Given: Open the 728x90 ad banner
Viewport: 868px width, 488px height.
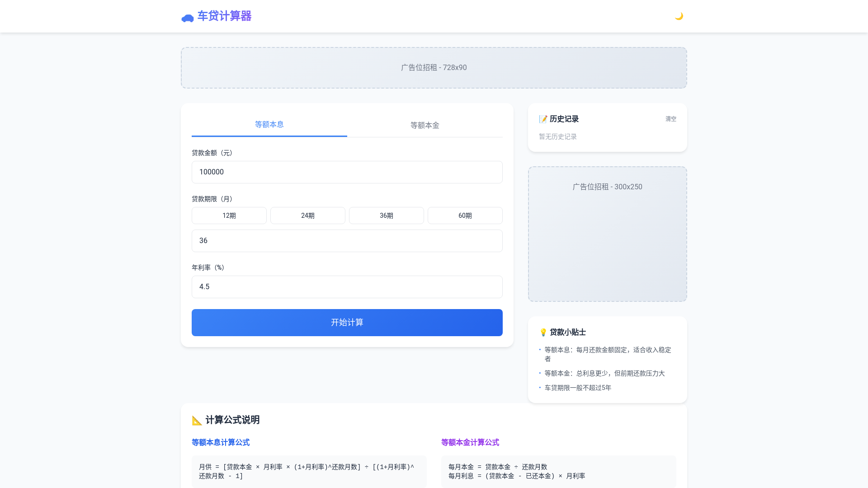Looking at the screenshot, I should pyautogui.click(x=434, y=68).
